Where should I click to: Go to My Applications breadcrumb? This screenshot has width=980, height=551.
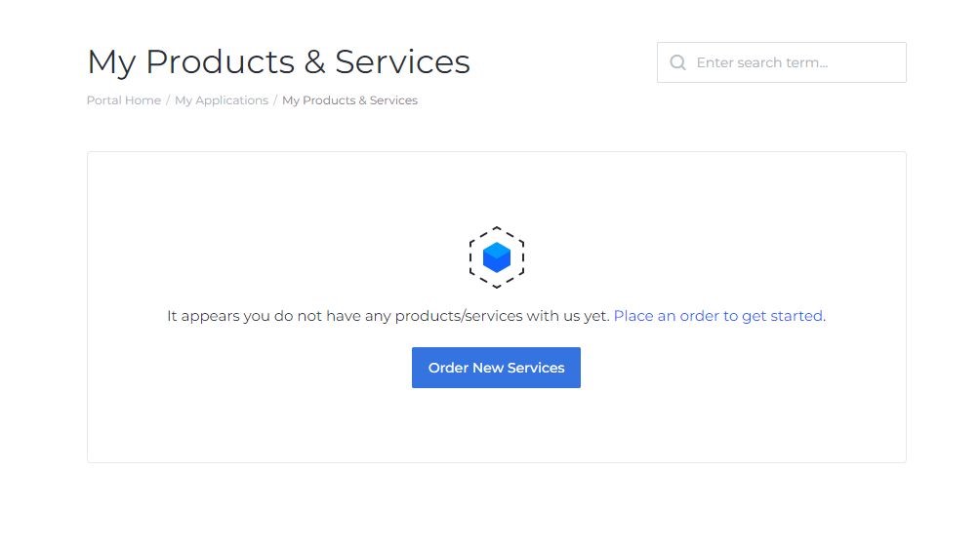pos(222,100)
